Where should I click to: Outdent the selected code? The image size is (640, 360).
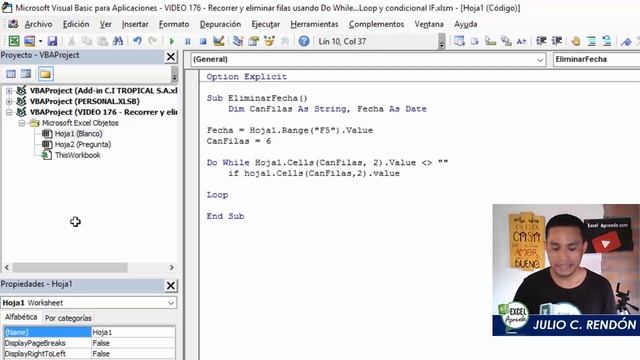tap(557, 41)
